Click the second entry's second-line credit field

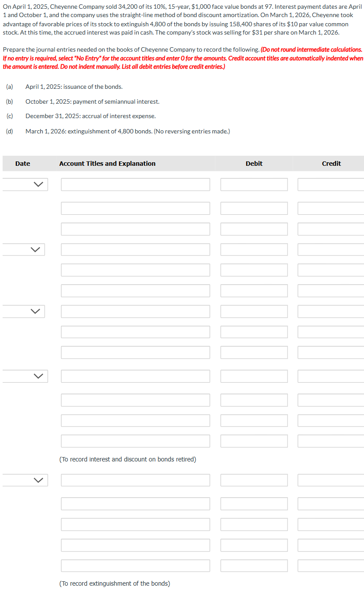coord(331,270)
